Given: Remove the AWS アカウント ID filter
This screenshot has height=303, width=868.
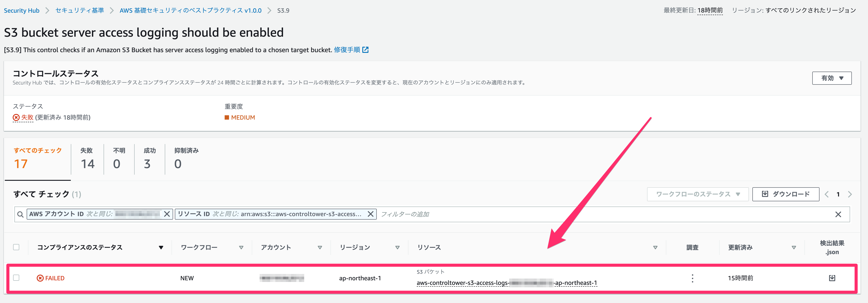Looking at the screenshot, I should [x=167, y=214].
